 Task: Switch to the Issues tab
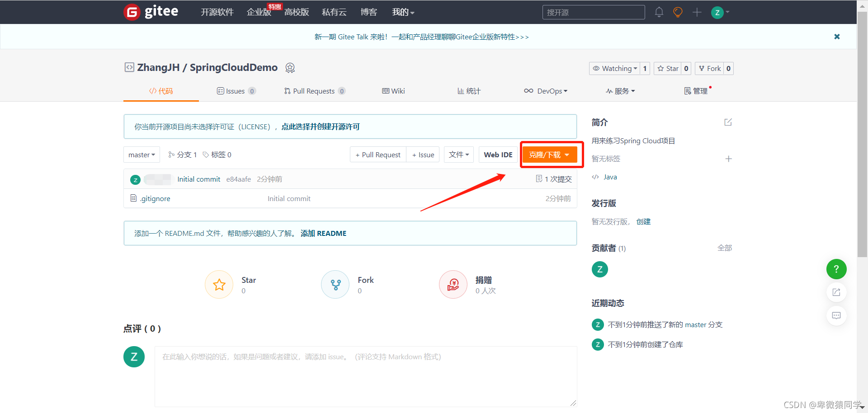pyautogui.click(x=236, y=91)
